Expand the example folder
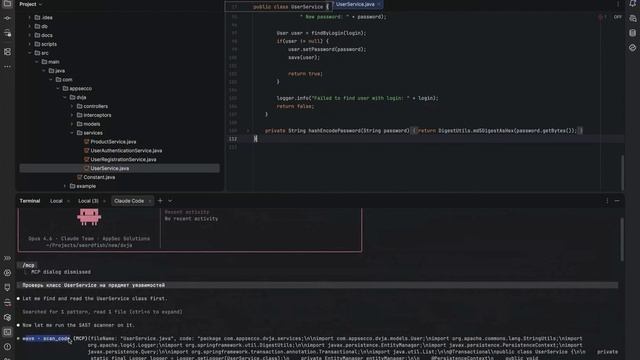640x360 pixels. pos(65,186)
